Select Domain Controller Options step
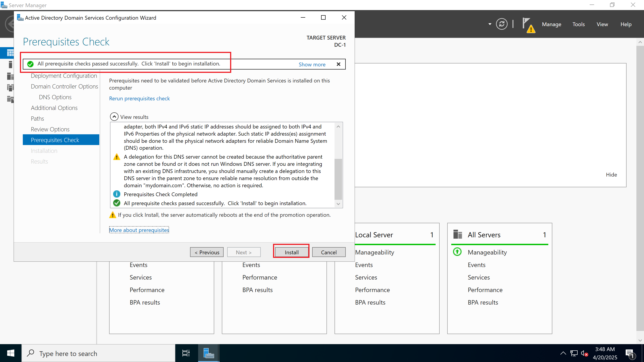The image size is (644, 362). (64, 86)
